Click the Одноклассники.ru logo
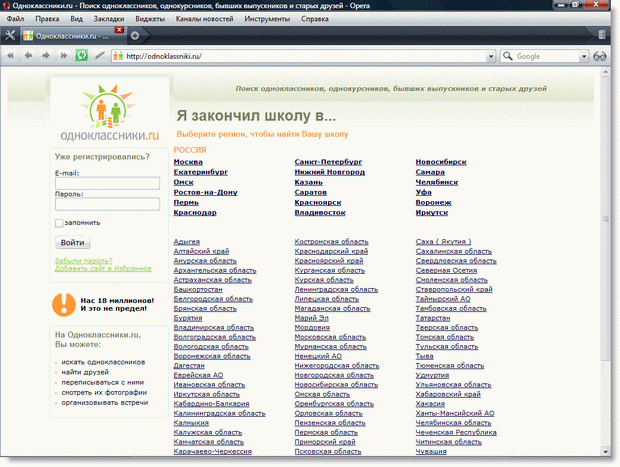This screenshot has height=467, width=620. (x=110, y=113)
